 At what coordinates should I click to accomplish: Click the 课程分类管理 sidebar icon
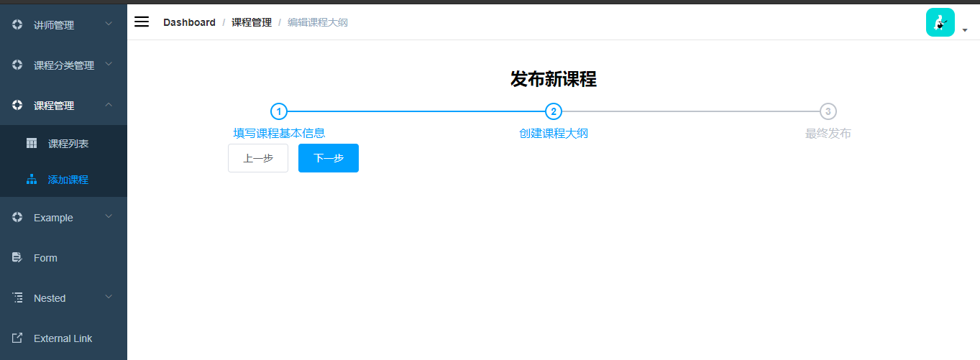coord(18,65)
